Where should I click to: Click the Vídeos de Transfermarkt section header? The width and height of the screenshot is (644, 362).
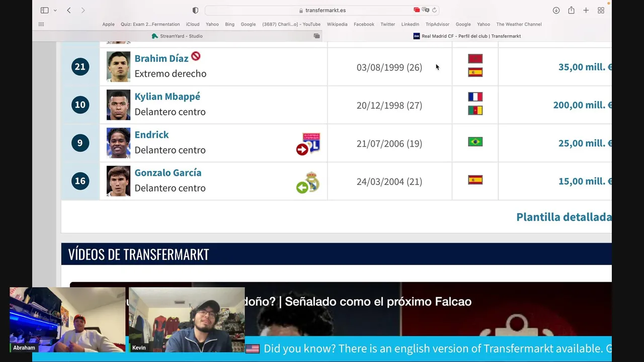(x=336, y=254)
